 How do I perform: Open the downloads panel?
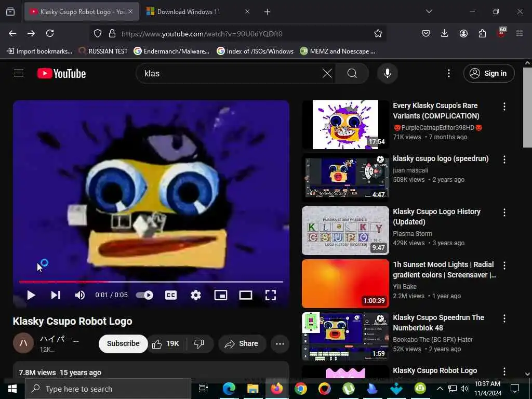pyautogui.click(x=445, y=33)
